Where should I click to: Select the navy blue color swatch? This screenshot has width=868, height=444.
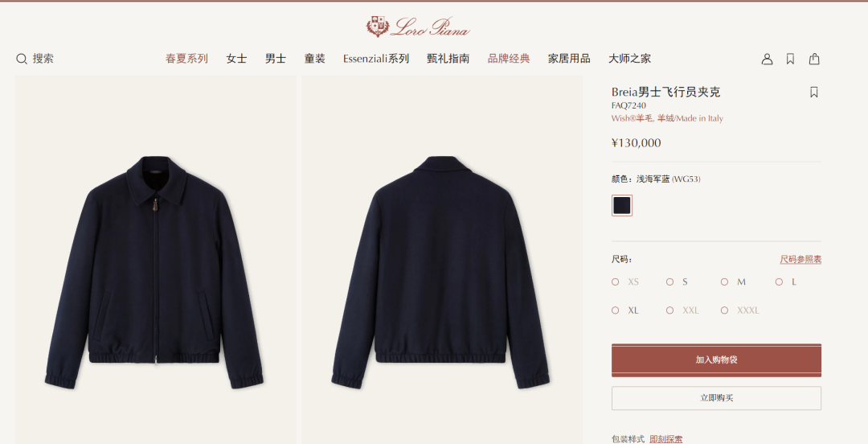tap(621, 206)
